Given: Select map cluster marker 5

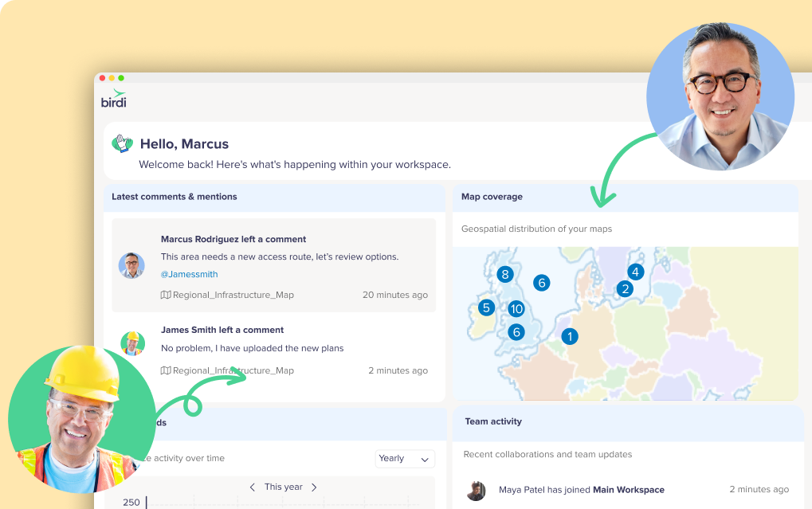Looking at the screenshot, I should point(486,308).
